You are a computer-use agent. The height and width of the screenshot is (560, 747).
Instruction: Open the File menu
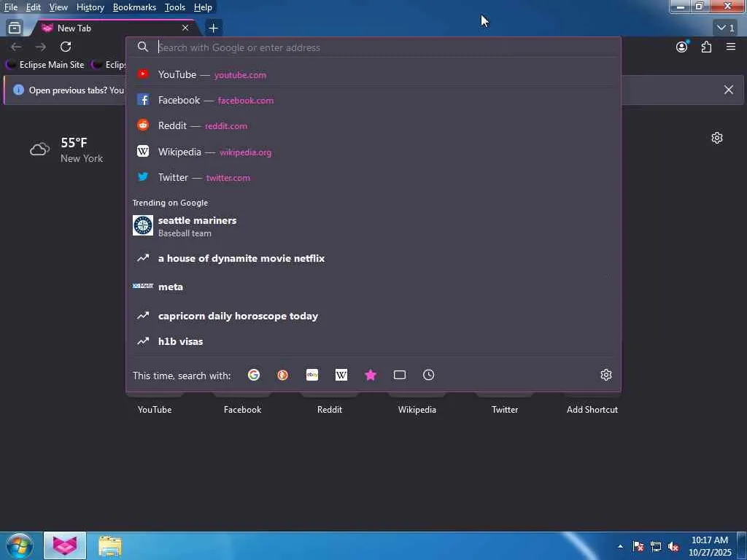pos(11,7)
